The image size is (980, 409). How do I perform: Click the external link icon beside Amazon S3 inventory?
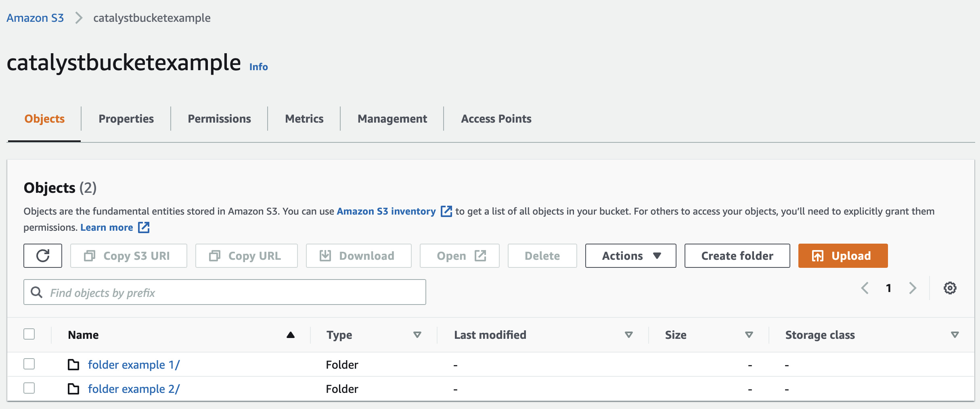(x=446, y=211)
